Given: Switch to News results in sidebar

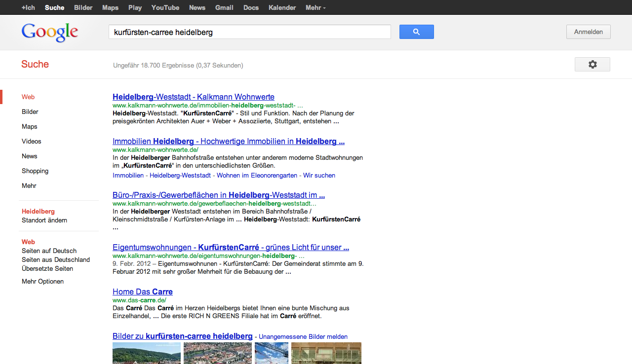Looking at the screenshot, I should pyautogui.click(x=30, y=156).
